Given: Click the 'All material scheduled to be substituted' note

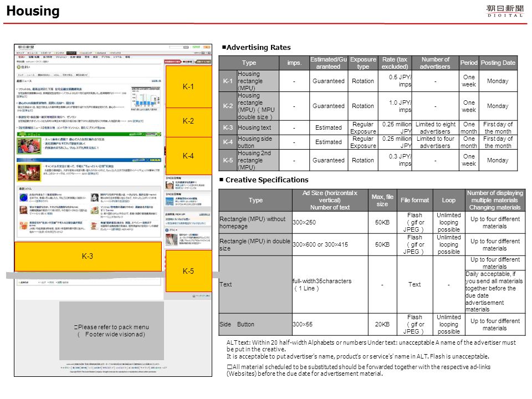Looking at the screenshot, I should 359,370.
